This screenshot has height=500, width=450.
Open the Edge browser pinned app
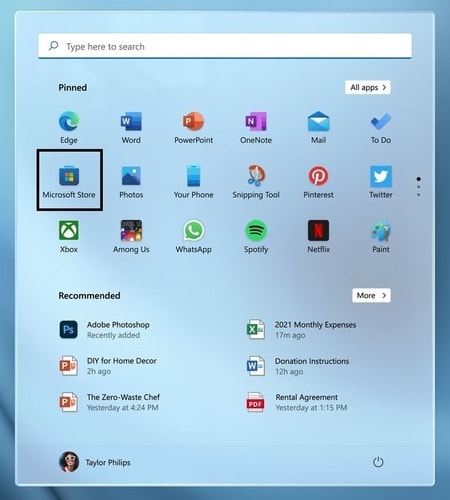(x=69, y=127)
